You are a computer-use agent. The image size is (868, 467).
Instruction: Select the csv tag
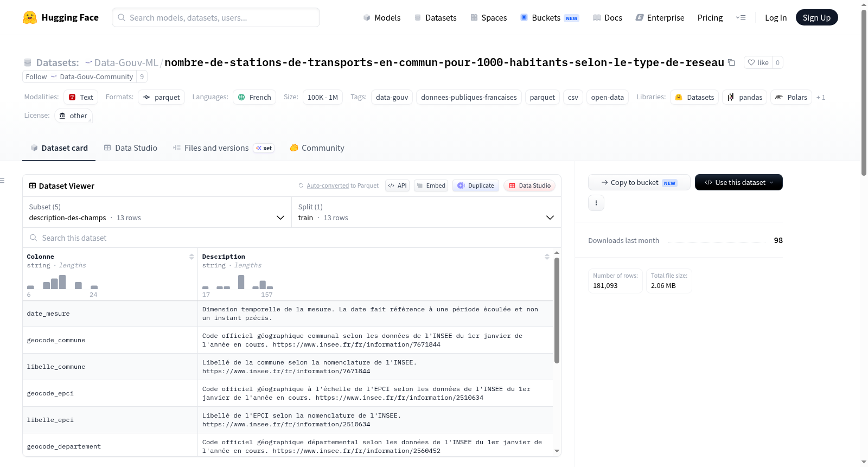click(573, 97)
